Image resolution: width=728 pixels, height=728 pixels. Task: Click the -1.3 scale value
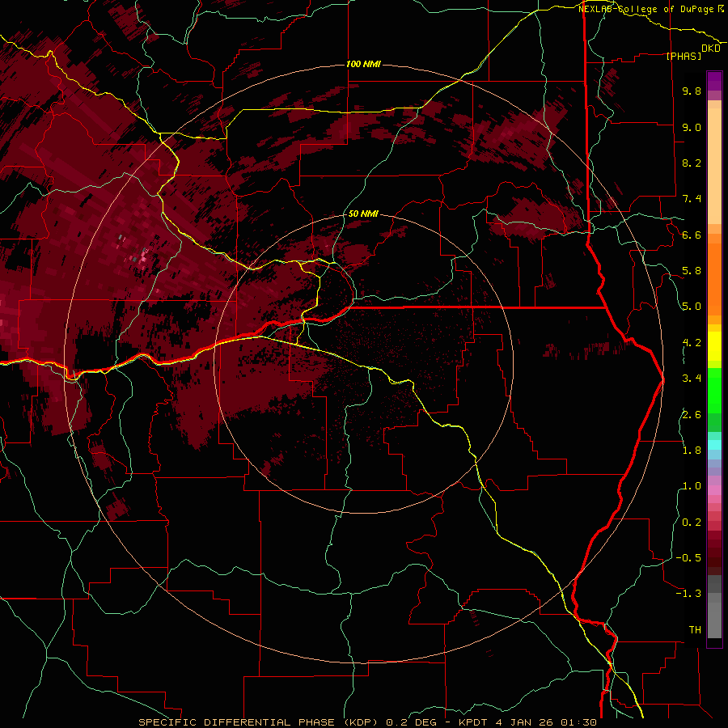click(x=688, y=594)
